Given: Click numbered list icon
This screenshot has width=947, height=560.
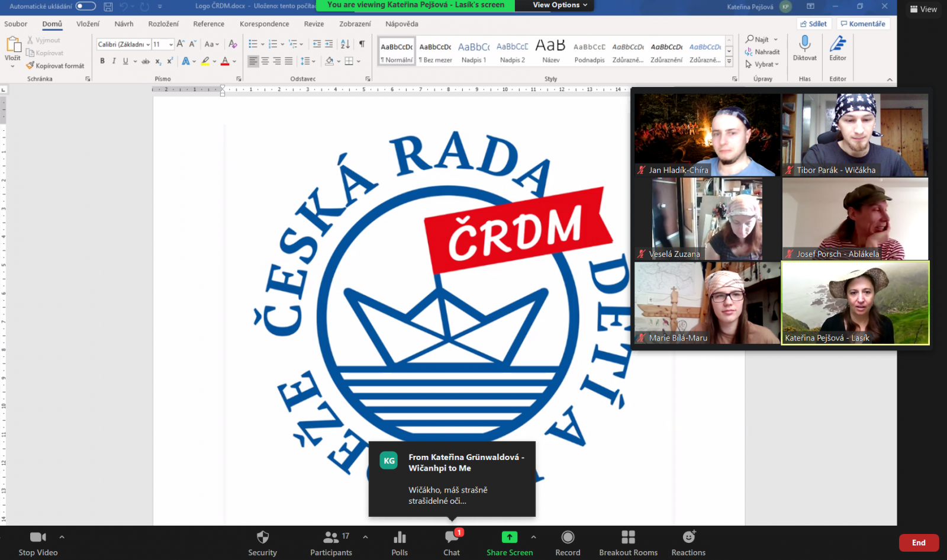Looking at the screenshot, I should 272,44.
